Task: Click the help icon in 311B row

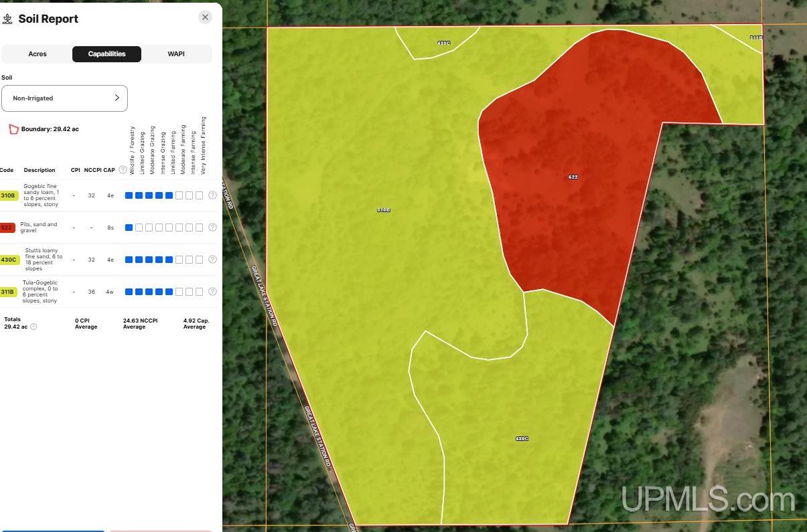Action: [212, 292]
